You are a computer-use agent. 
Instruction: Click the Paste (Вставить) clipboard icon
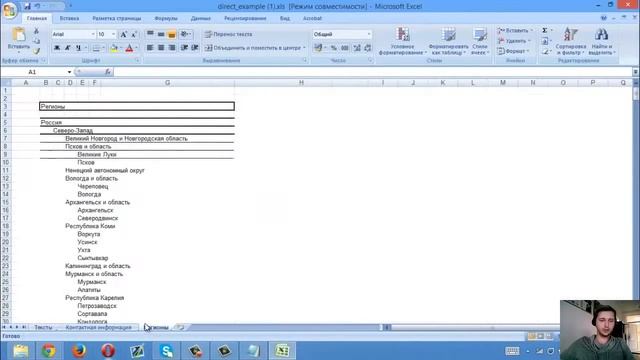click(18, 34)
